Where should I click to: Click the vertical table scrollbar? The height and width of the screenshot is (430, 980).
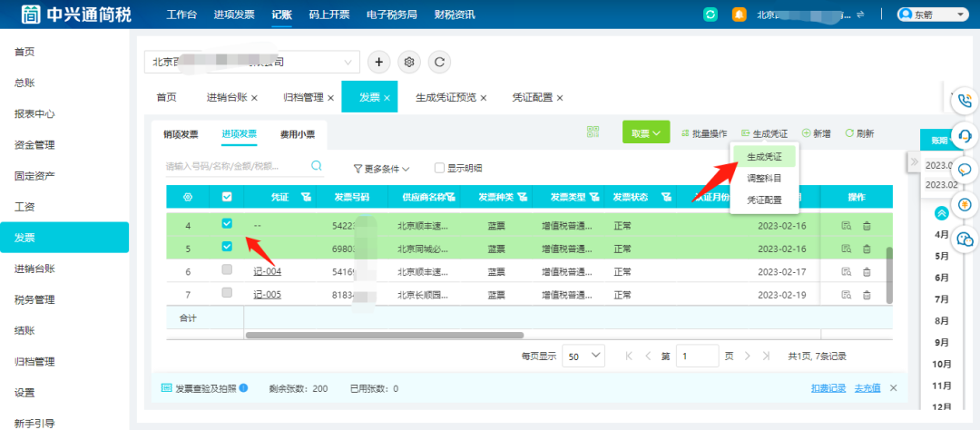[889, 275]
